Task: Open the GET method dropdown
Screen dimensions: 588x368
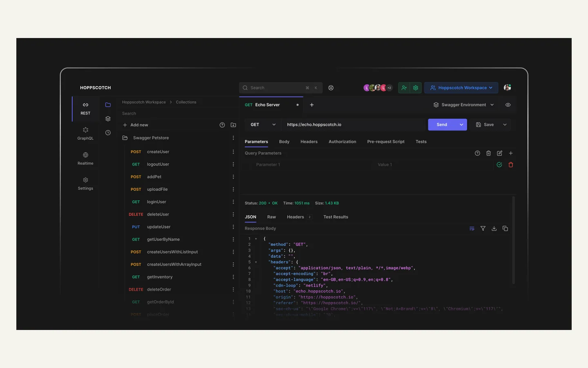Action: click(x=263, y=125)
